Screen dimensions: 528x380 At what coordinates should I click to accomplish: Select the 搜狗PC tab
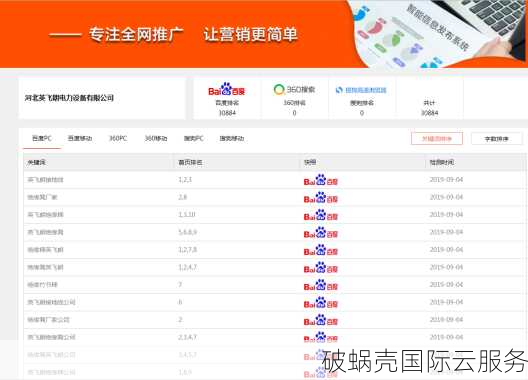(194, 138)
